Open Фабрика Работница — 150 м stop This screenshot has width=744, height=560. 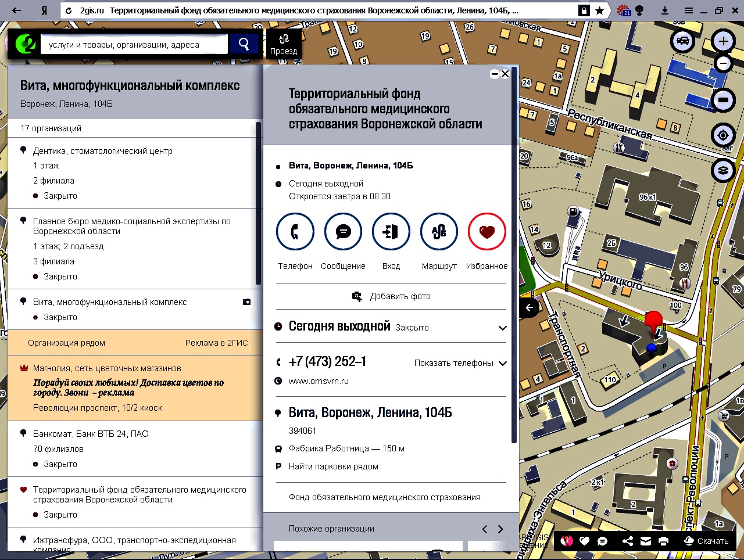pos(346,448)
